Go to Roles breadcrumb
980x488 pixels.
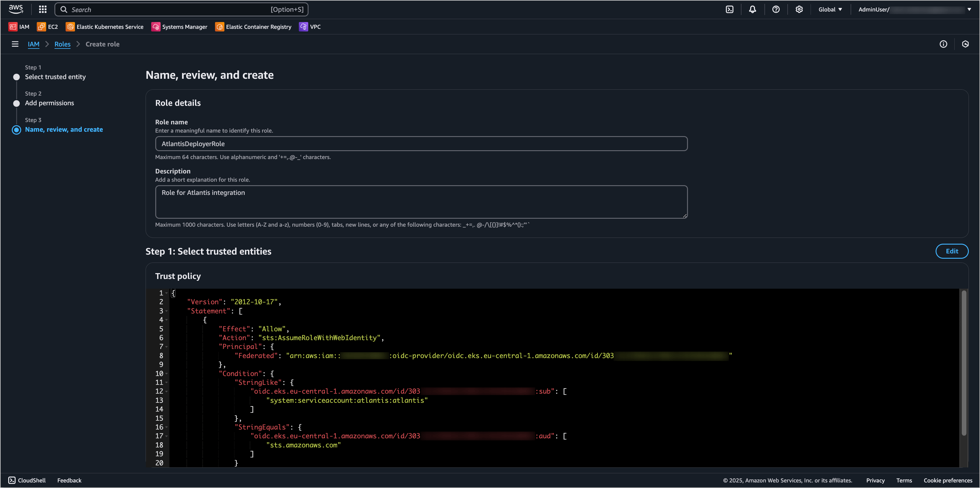(62, 44)
